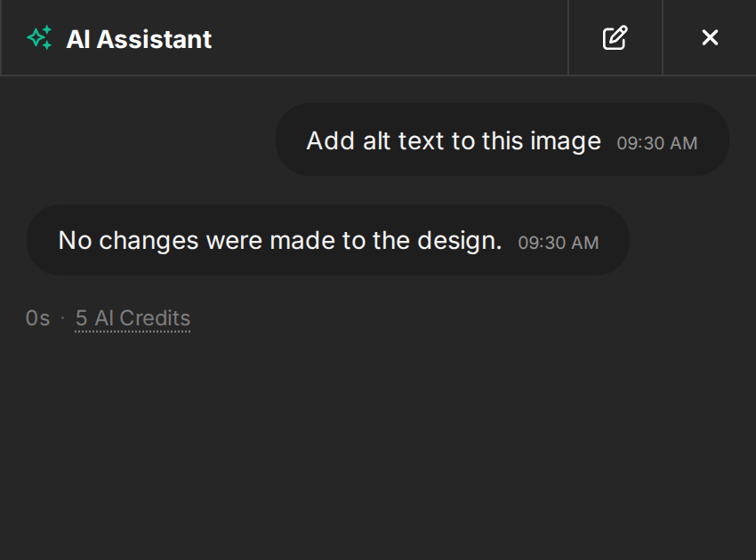Click the AI Assistant panel title
This screenshot has height=560, width=756.
coord(139,39)
